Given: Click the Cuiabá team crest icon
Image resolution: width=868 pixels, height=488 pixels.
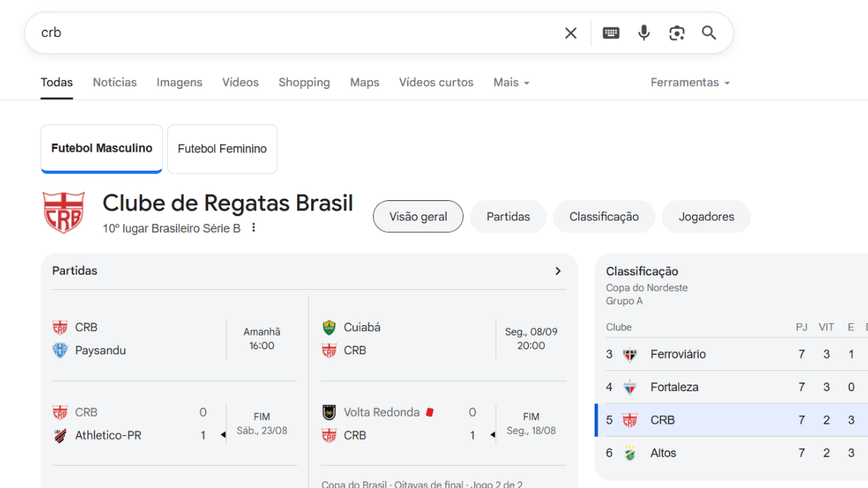Looking at the screenshot, I should (329, 328).
